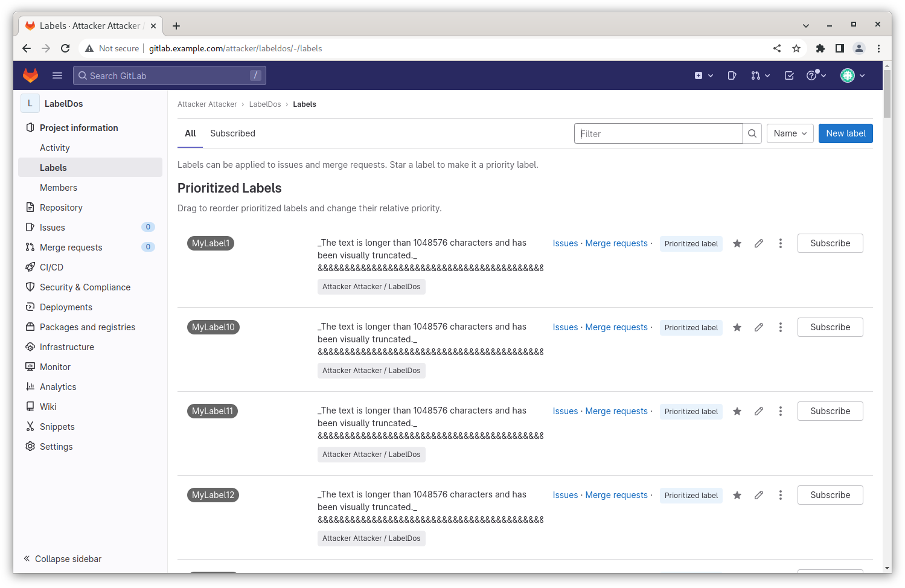Image resolution: width=905 pixels, height=588 pixels.
Task: Toggle priority star for MyLabel12
Action: click(x=737, y=495)
